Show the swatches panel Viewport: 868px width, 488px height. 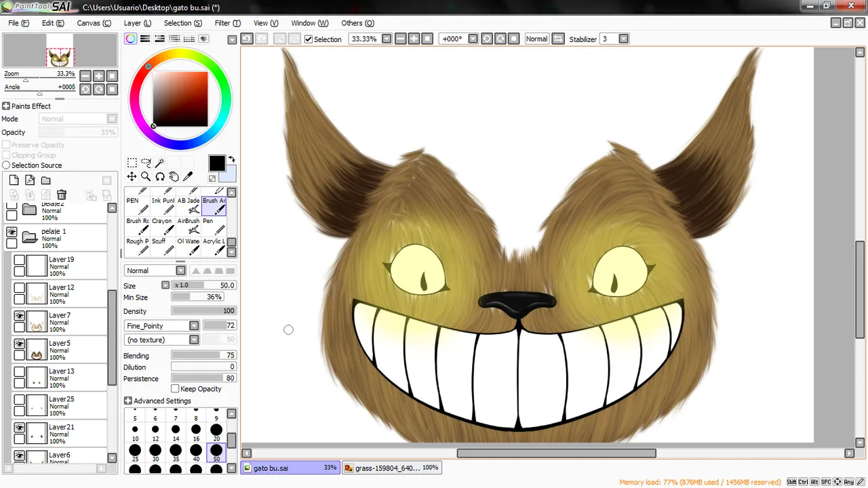pyautogui.click(x=189, y=39)
